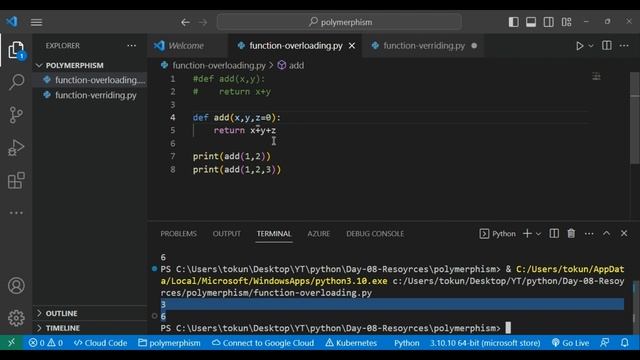Switch to the DEBUG CONSOLE tab

pyautogui.click(x=375, y=233)
